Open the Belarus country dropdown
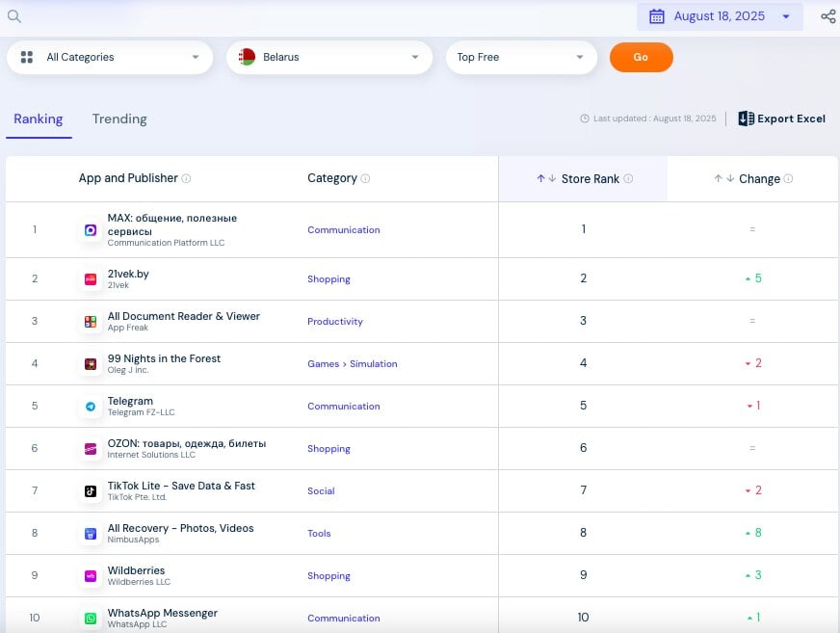Image resolution: width=840 pixels, height=633 pixels. (328, 57)
